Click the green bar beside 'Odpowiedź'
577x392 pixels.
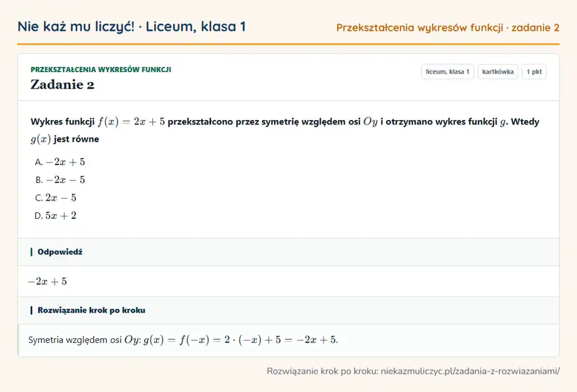pyautogui.click(x=31, y=252)
